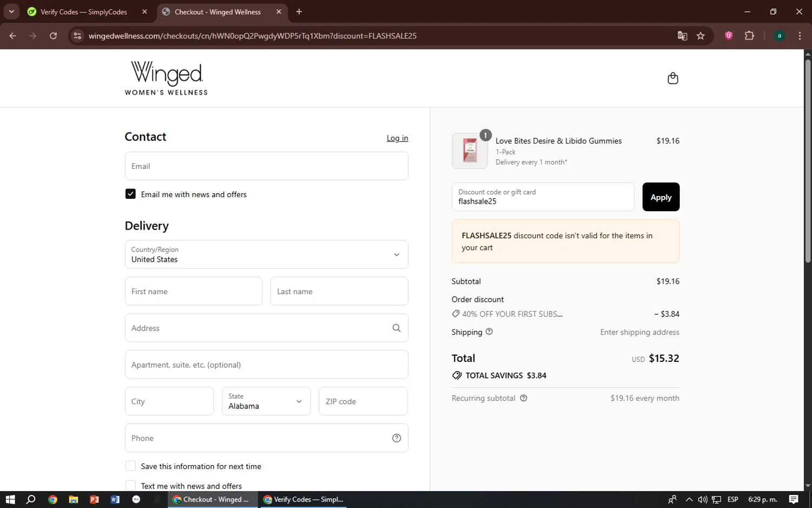Image resolution: width=812 pixels, height=508 pixels.
Task: Click the Phone input field
Action: tap(266, 438)
